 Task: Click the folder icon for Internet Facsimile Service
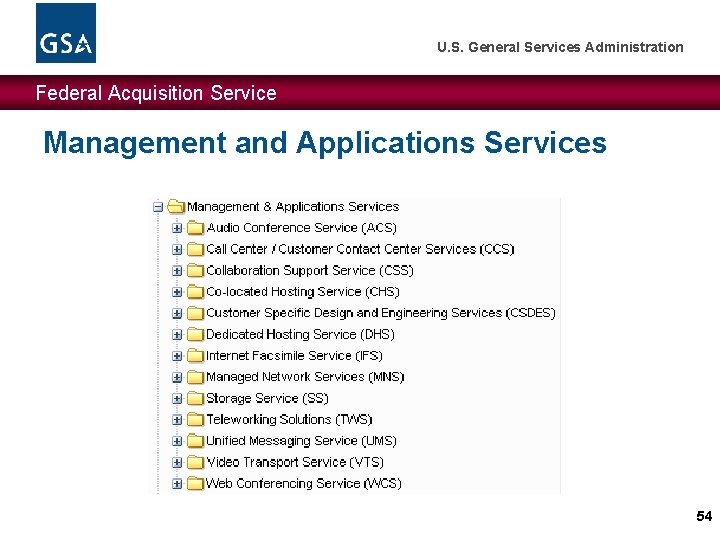coord(195,356)
